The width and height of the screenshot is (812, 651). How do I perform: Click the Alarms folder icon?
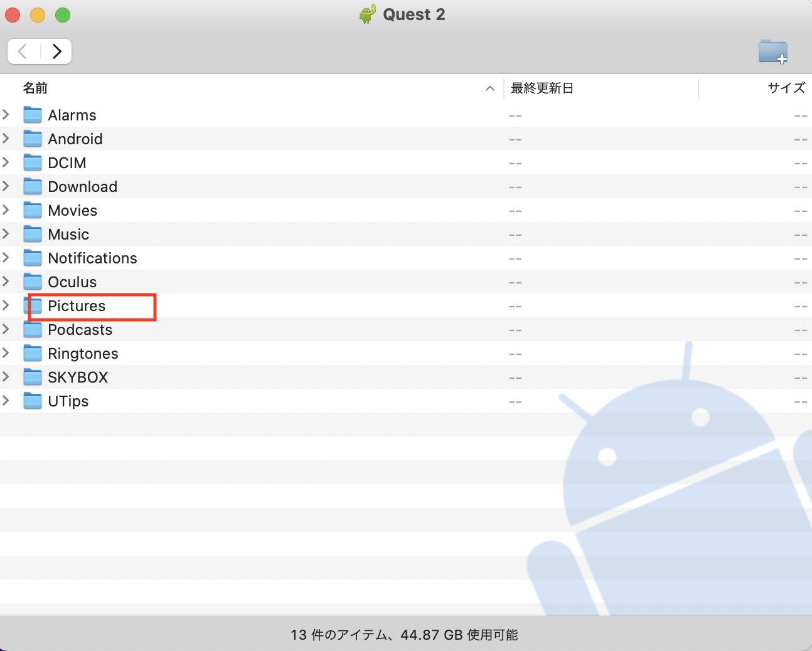[x=33, y=115]
